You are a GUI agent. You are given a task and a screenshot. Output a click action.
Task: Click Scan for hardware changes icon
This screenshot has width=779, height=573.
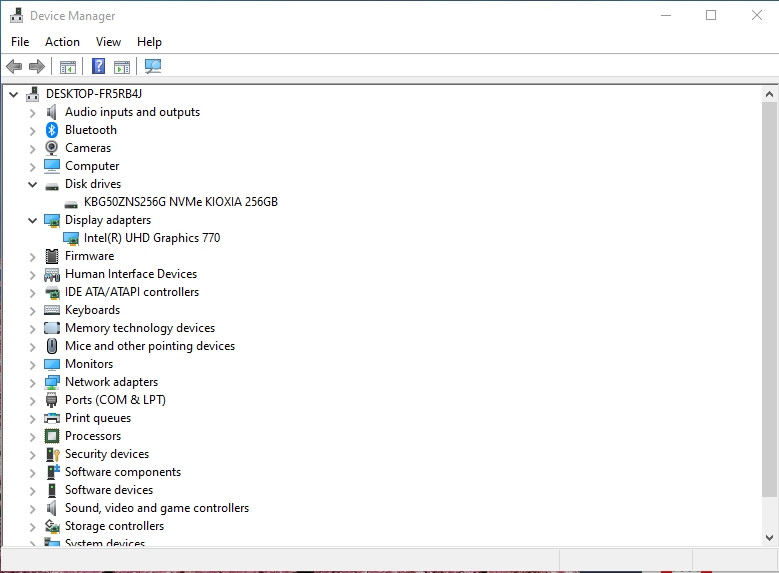pyautogui.click(x=153, y=66)
